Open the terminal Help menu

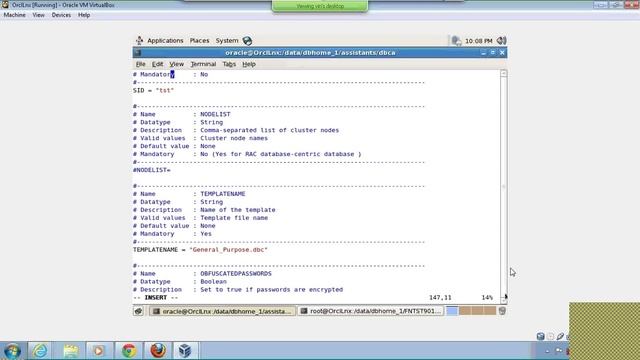click(249, 64)
